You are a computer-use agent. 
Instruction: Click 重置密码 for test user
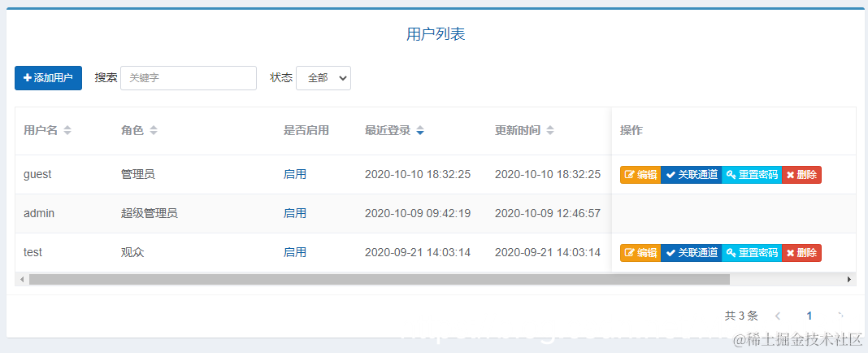pos(752,253)
